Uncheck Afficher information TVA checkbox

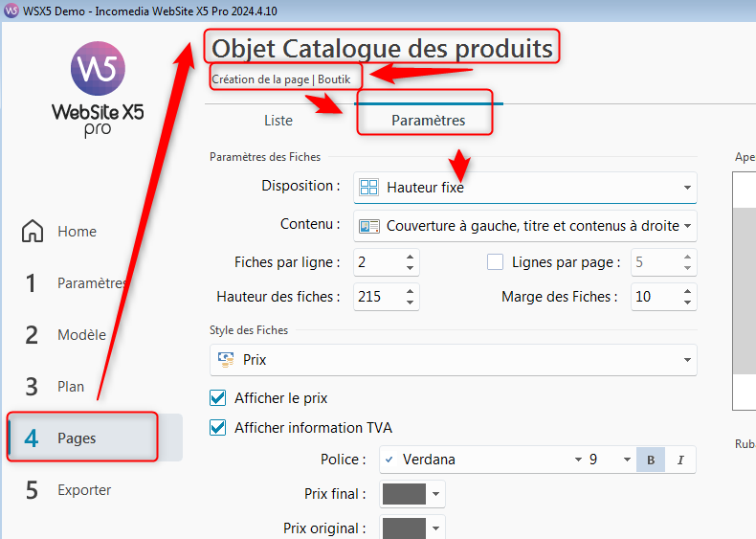(218, 428)
